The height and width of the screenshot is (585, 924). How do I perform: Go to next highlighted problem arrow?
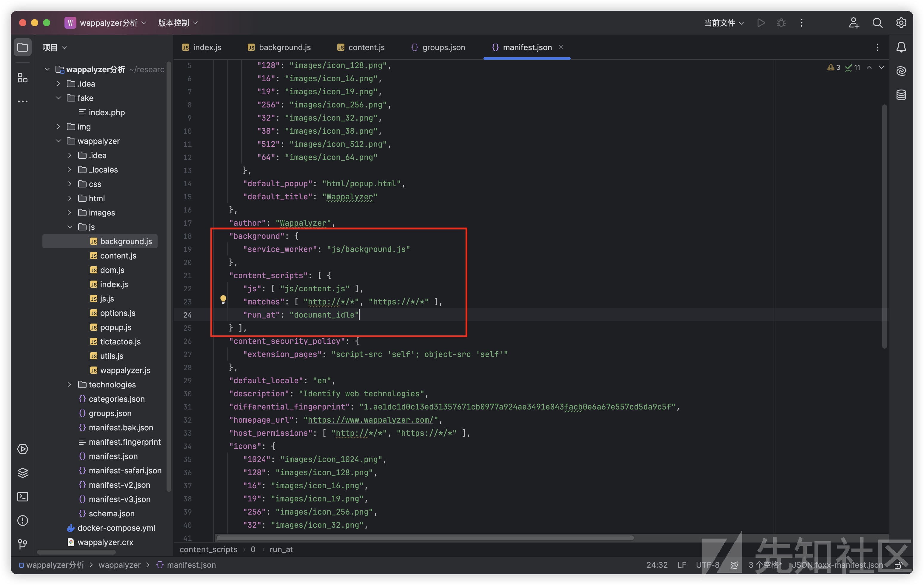pos(881,67)
